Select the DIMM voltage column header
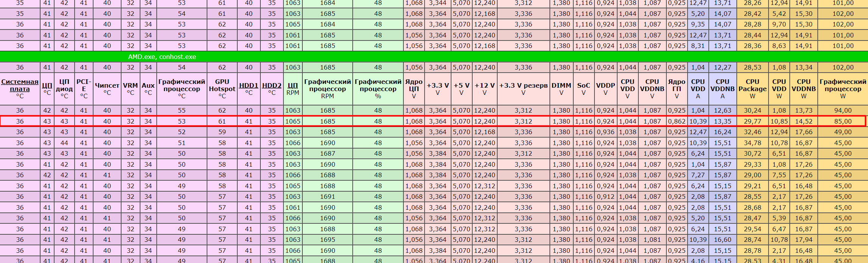Viewport: 868px width, 263px height. (561, 89)
